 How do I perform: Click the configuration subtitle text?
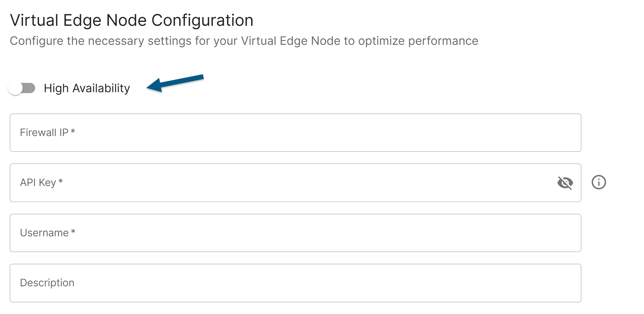pyautogui.click(x=244, y=41)
